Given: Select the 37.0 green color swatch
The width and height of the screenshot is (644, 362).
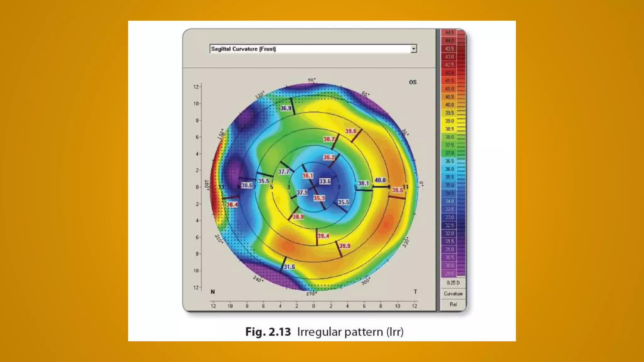Looking at the screenshot, I should pyautogui.click(x=450, y=153).
